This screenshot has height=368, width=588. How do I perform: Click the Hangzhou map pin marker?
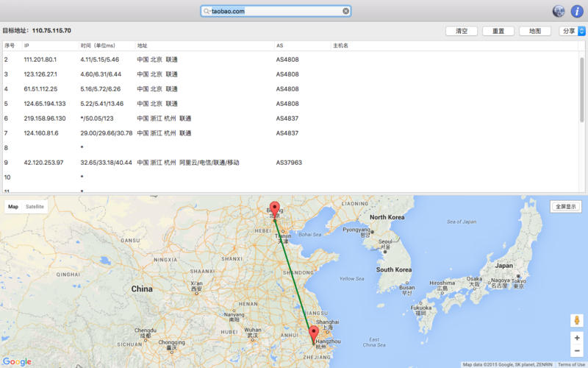coord(314,335)
